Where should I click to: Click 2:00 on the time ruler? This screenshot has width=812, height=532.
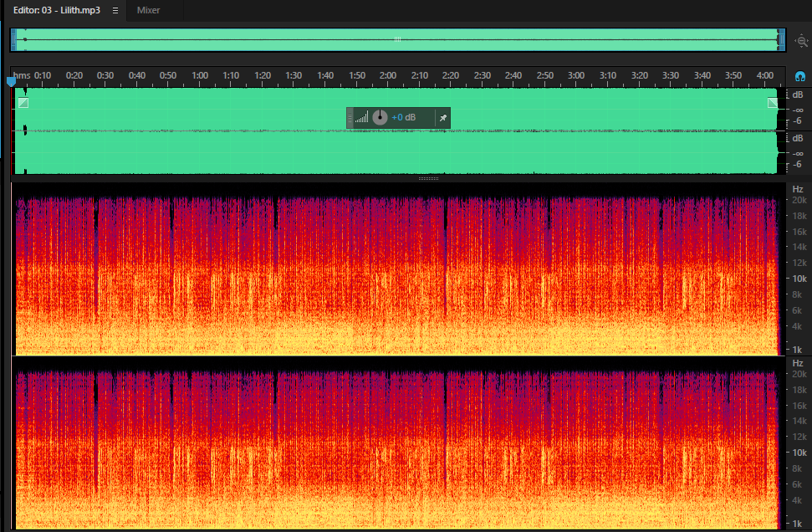tap(388, 75)
